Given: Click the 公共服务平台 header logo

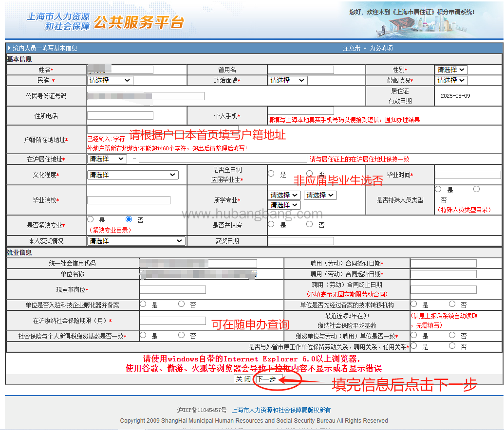Looking at the screenshot, I should point(139,22).
